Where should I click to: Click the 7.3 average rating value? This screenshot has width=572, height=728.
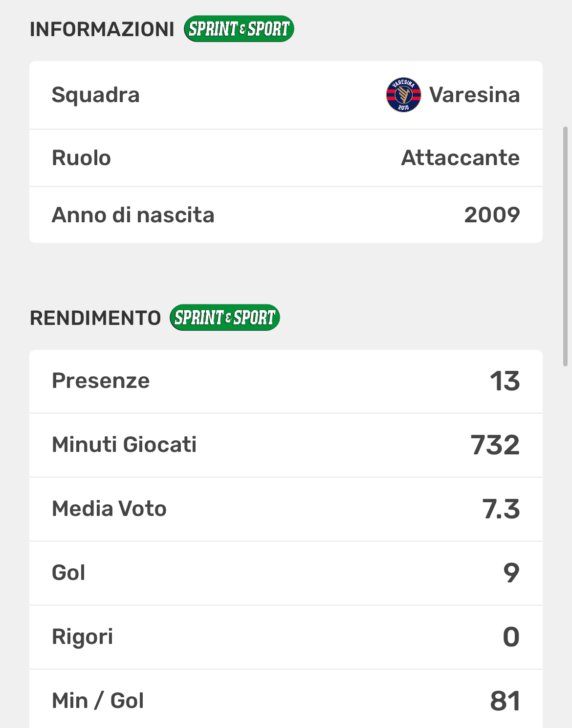point(501,509)
